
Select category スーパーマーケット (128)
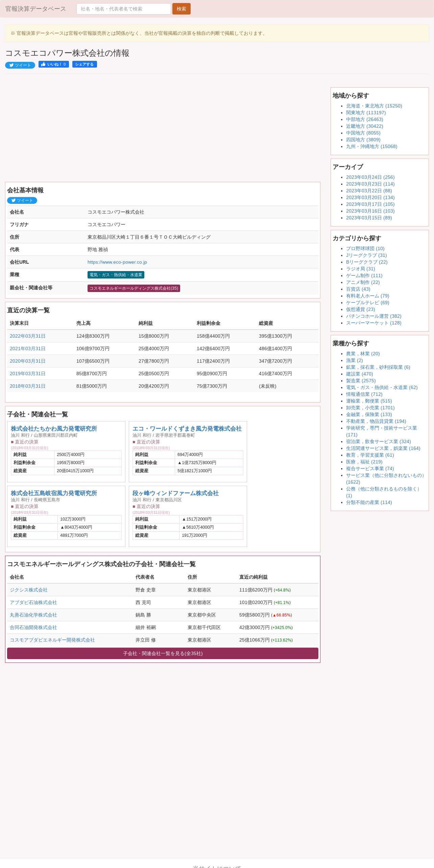pyautogui.click(x=373, y=323)
